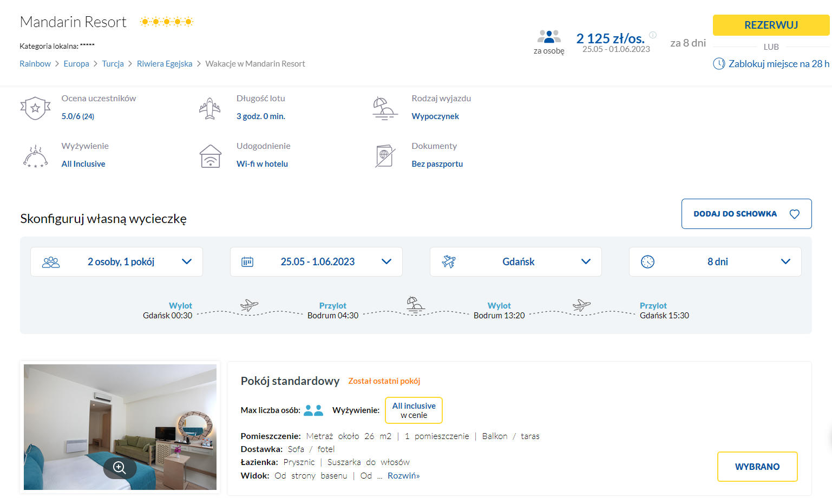Image resolution: width=832 pixels, height=504 pixels.
Task: Click the magnifier zoom icon on room photo
Action: point(120,468)
